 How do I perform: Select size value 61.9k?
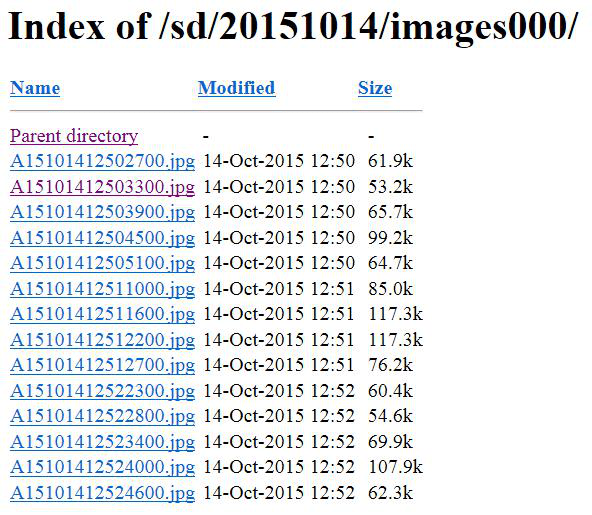[x=390, y=161]
